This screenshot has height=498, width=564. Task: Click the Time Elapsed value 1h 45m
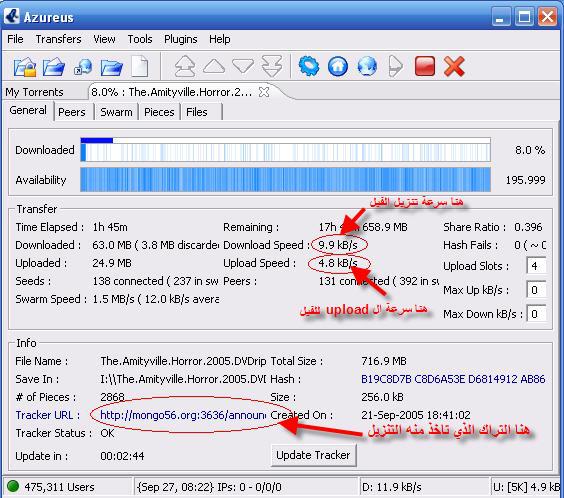click(110, 227)
